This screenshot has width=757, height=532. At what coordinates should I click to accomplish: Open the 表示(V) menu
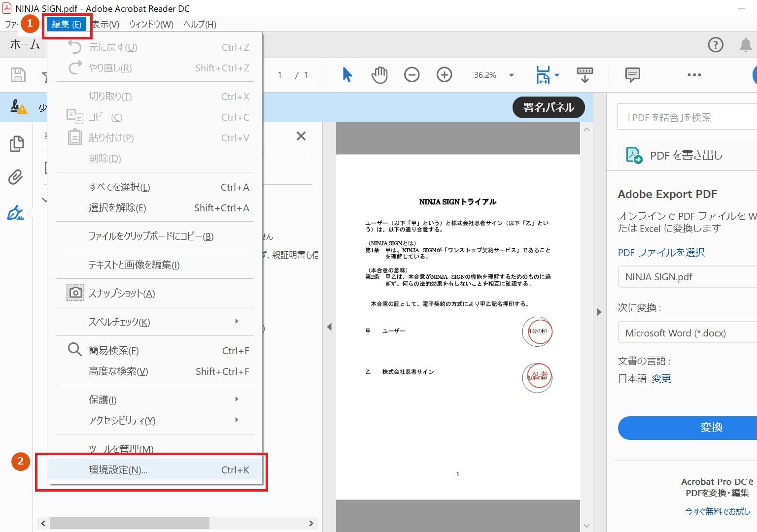(x=105, y=24)
